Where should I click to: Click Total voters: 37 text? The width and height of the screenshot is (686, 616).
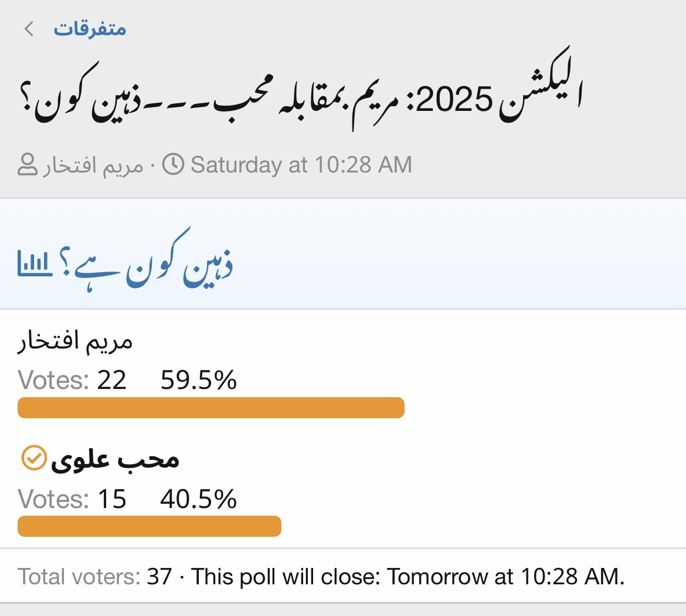(94, 577)
